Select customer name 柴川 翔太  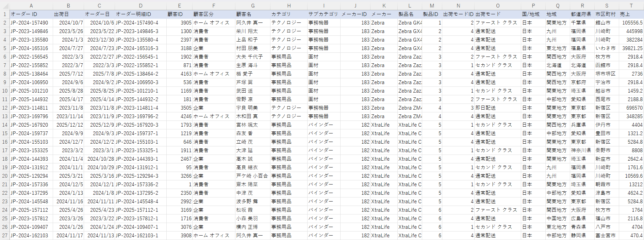click(x=253, y=31)
